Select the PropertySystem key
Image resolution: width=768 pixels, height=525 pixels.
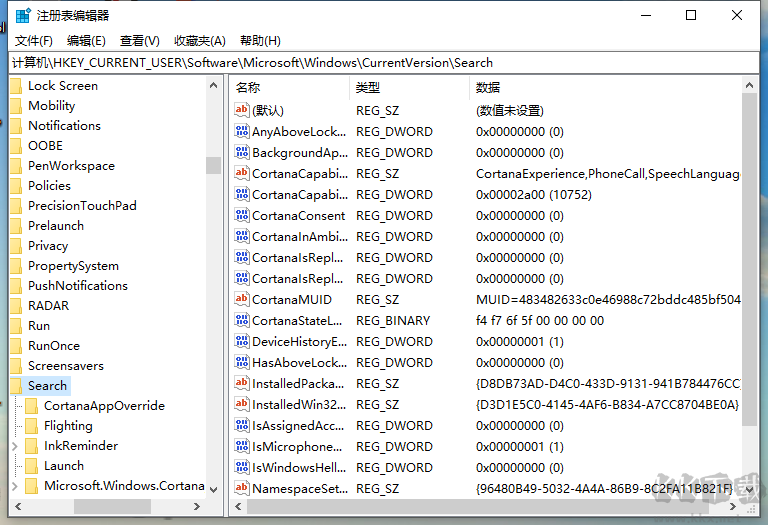click(x=73, y=266)
